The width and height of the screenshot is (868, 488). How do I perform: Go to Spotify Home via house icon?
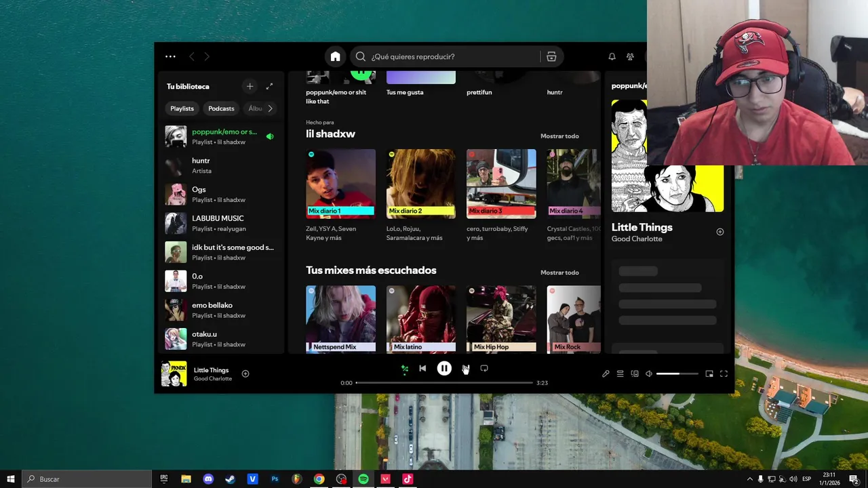tap(335, 56)
